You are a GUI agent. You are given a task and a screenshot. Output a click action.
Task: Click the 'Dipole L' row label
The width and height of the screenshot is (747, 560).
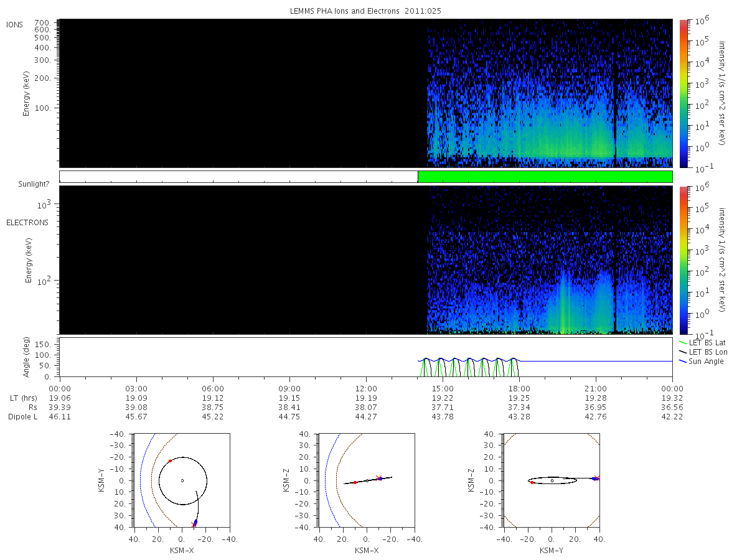pyautogui.click(x=22, y=416)
